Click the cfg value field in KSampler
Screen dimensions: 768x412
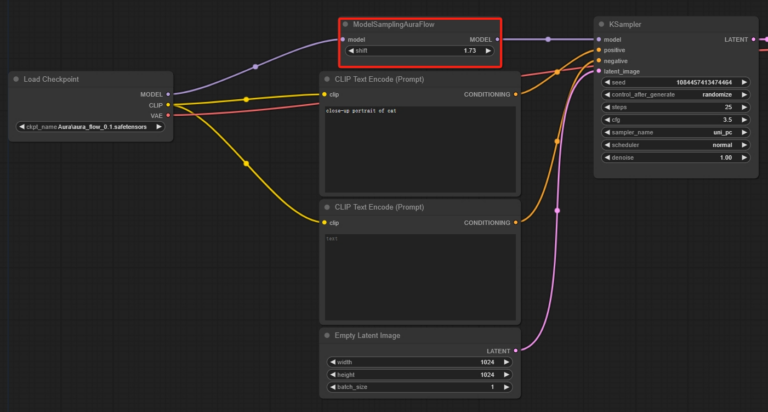click(x=675, y=119)
